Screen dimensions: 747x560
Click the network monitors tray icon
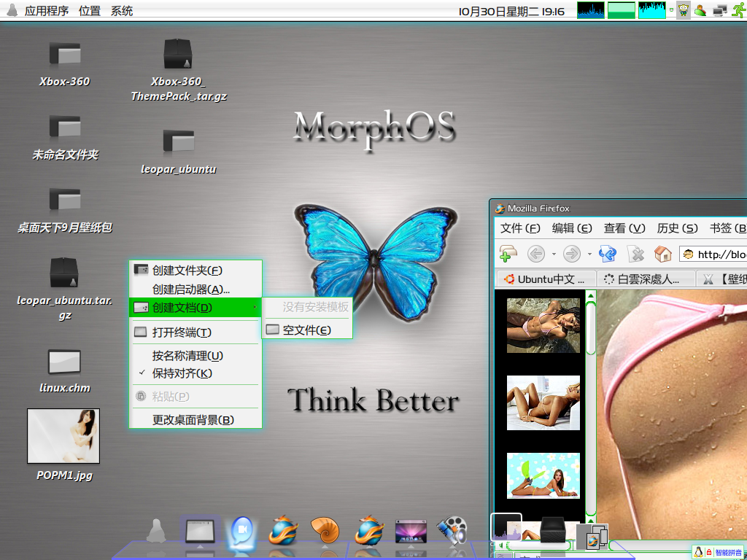pos(719,10)
